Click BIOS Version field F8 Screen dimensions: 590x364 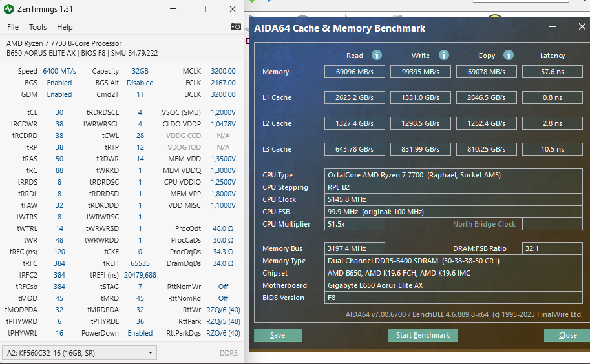coord(454,298)
